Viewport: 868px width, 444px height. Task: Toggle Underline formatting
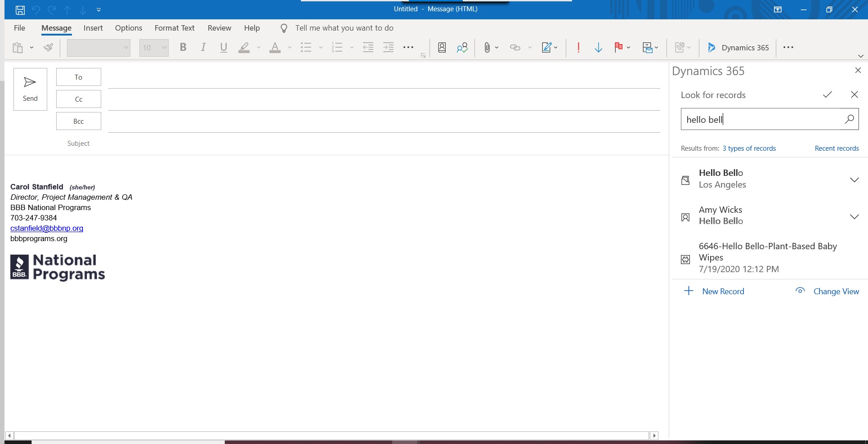click(224, 47)
